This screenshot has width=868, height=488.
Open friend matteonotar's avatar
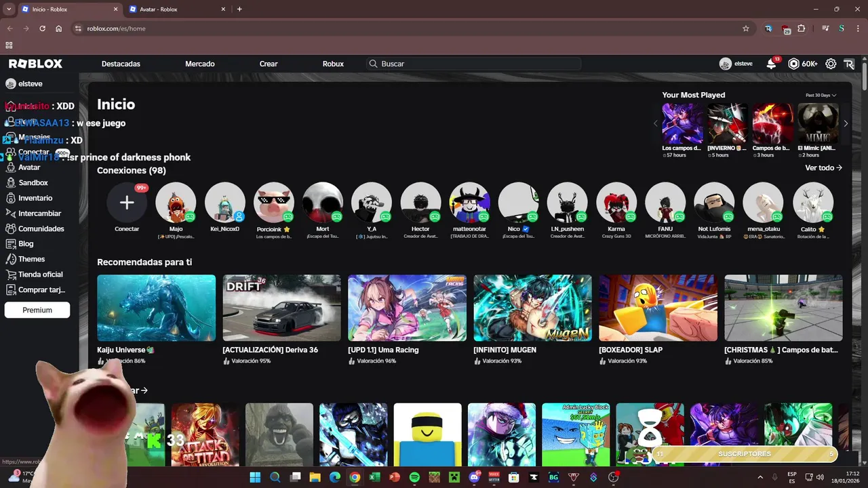pos(469,202)
